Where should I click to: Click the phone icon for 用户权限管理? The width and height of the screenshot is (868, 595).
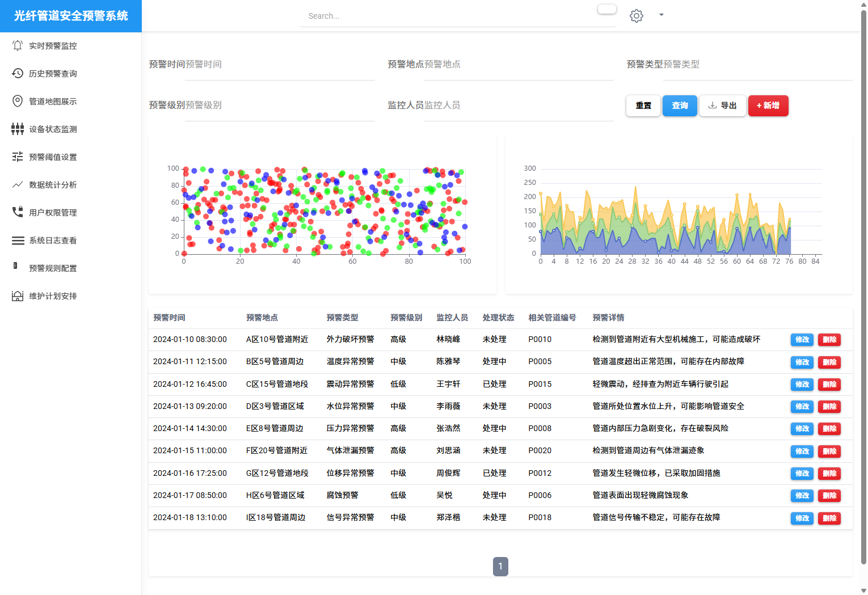pos(18,212)
